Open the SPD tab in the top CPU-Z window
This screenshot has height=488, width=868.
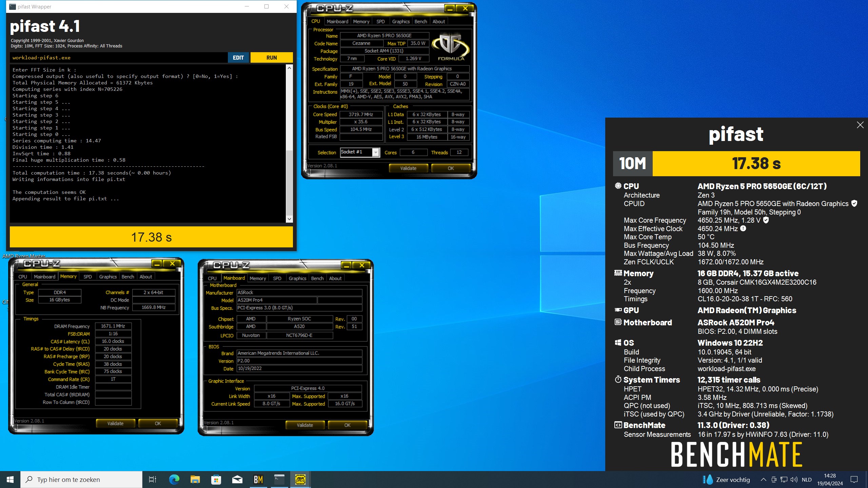click(x=380, y=21)
